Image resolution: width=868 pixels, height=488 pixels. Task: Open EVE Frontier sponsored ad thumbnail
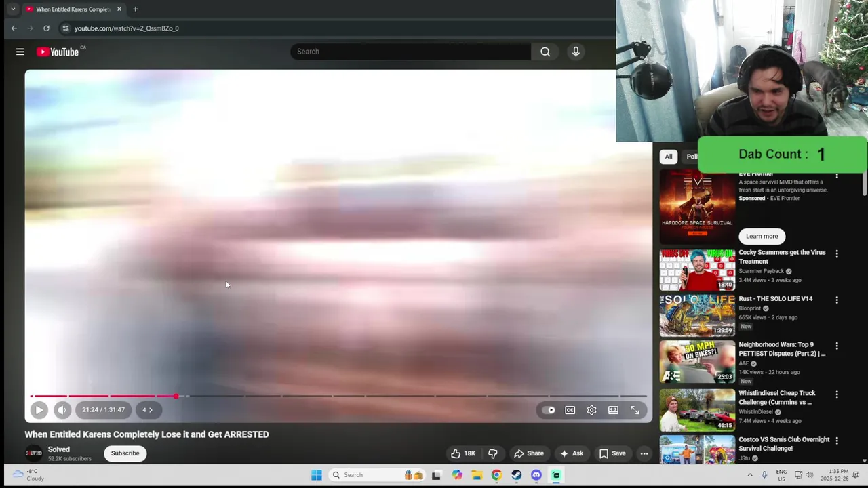(x=697, y=207)
